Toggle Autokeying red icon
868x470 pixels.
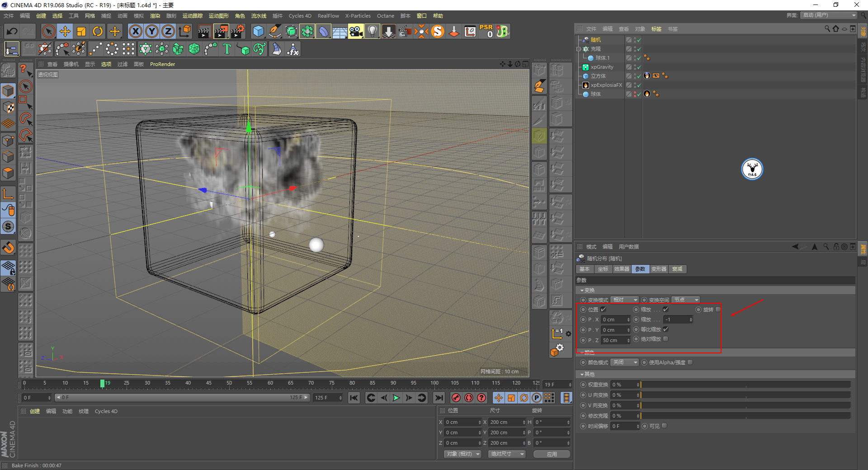(x=469, y=398)
